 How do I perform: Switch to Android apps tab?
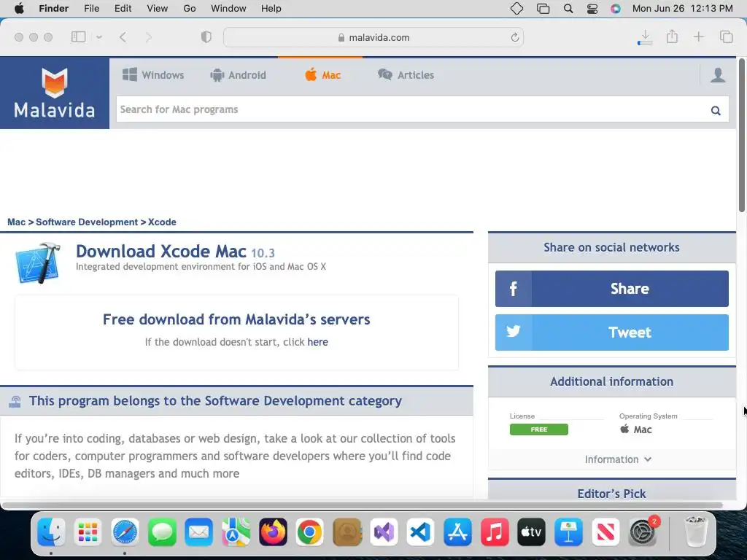(x=239, y=75)
